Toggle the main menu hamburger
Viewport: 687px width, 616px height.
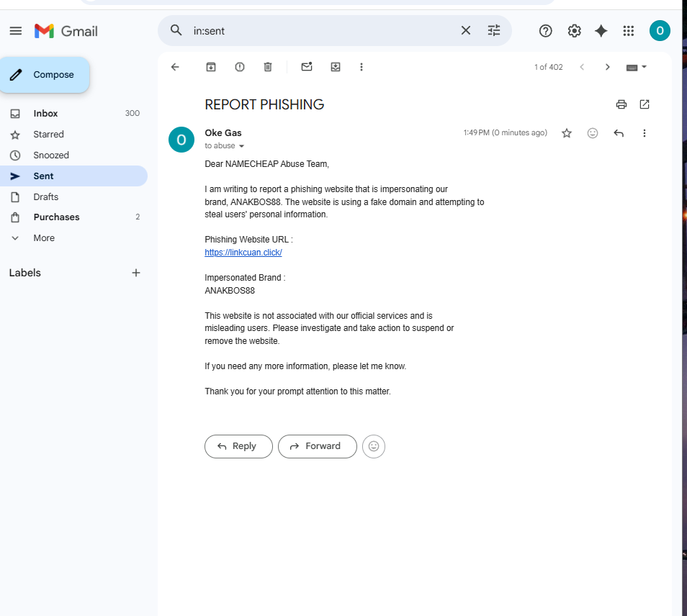16,31
